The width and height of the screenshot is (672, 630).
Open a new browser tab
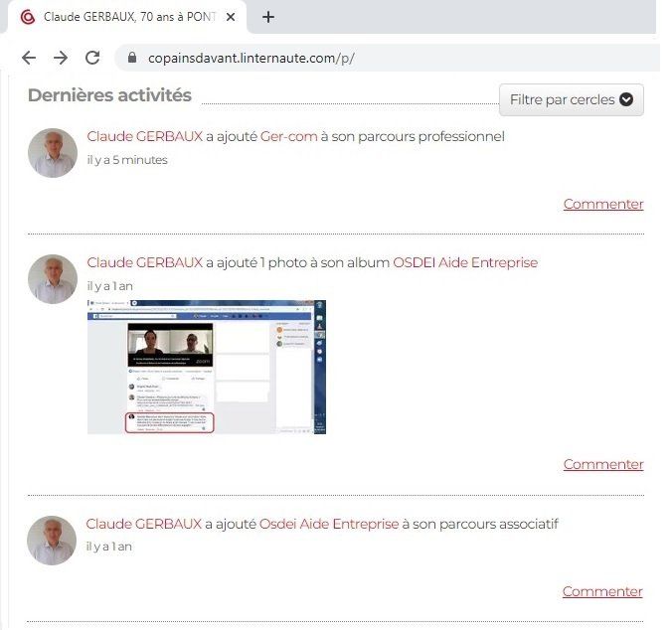[267, 17]
